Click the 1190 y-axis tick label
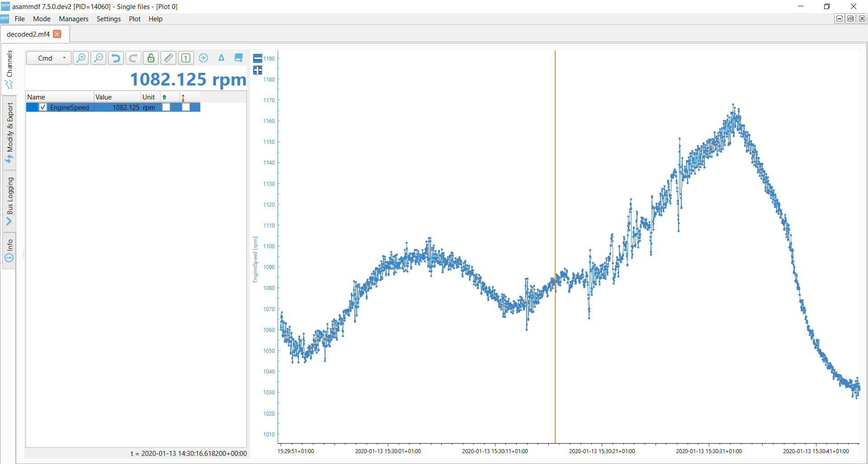 (269, 58)
